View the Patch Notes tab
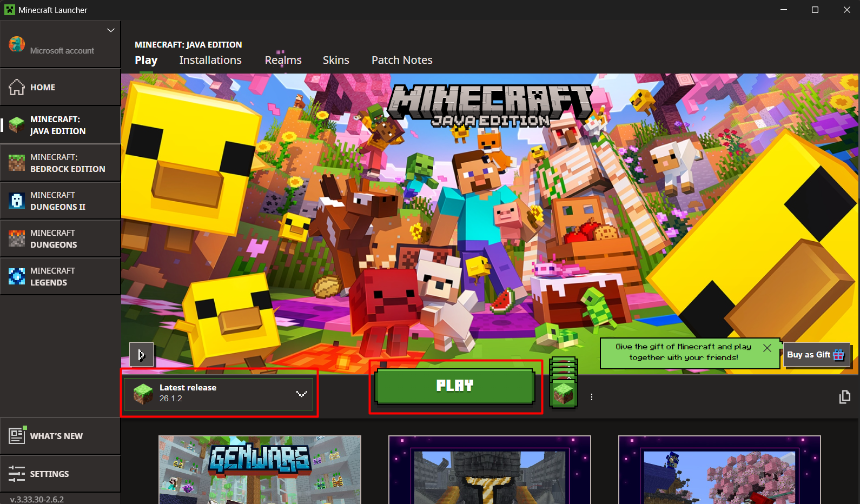This screenshot has height=504, width=860. tap(402, 60)
